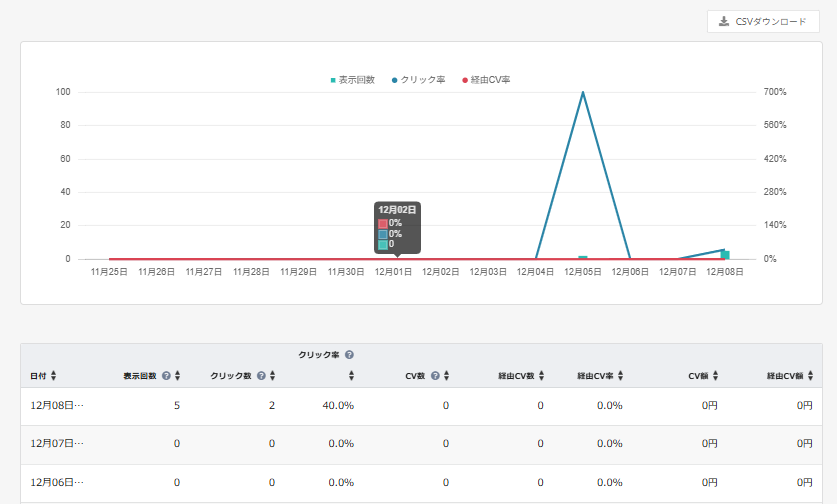Toggle 経由CV率 series in chart legend
The image size is (837, 504).
click(x=485, y=80)
